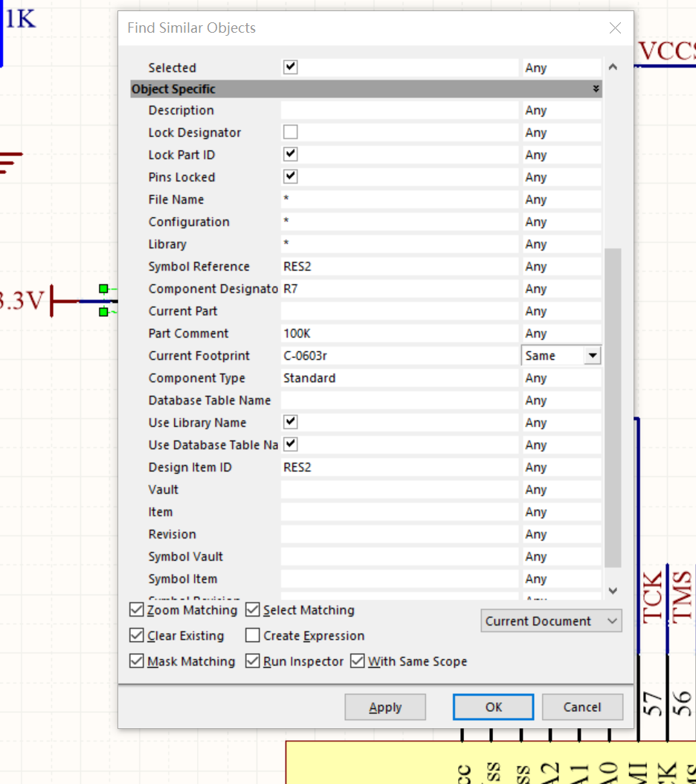Click the Component Designator value R7
The image size is (696, 784).
pyautogui.click(x=399, y=289)
